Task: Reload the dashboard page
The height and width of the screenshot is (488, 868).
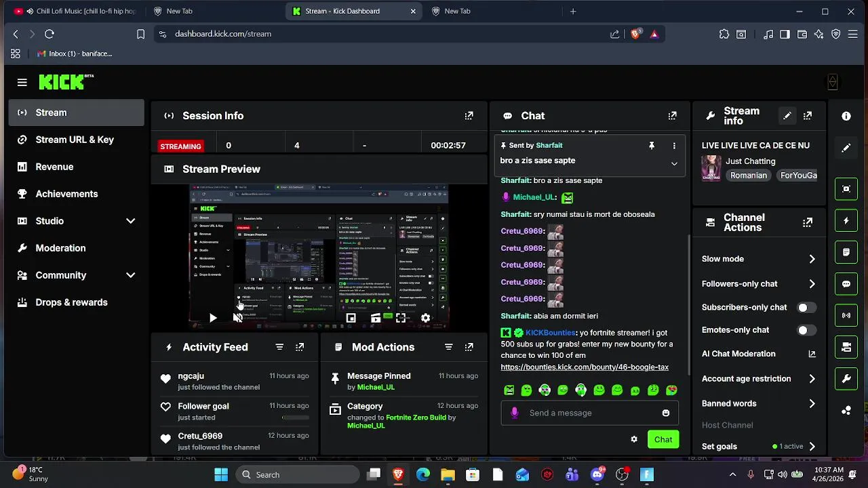Action: pos(50,34)
